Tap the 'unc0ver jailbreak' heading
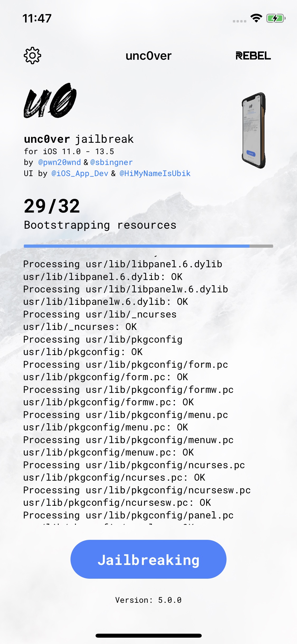Screen dimensions: 297x644 point(79,139)
